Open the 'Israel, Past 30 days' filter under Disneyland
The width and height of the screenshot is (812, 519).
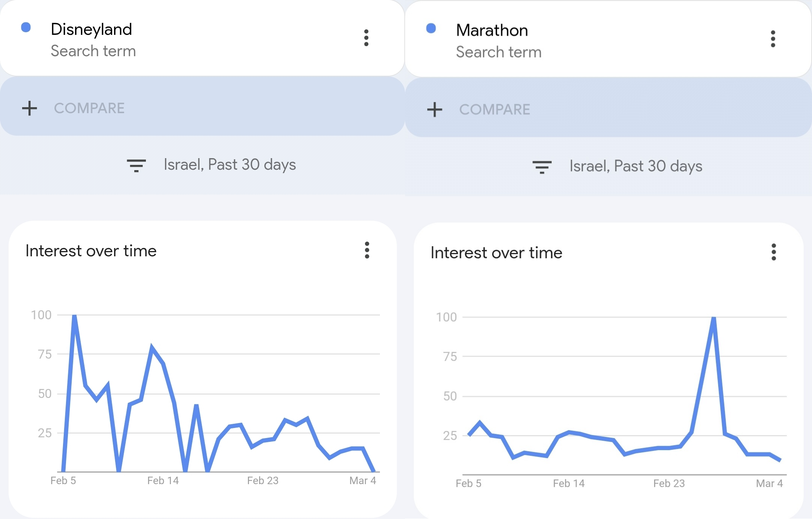pyautogui.click(x=230, y=165)
